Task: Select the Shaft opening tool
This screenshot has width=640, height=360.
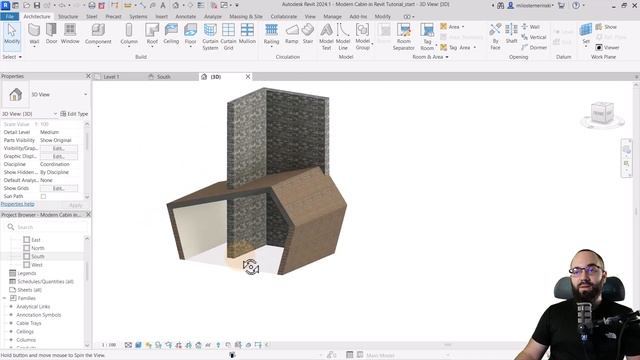Action: click(x=511, y=34)
